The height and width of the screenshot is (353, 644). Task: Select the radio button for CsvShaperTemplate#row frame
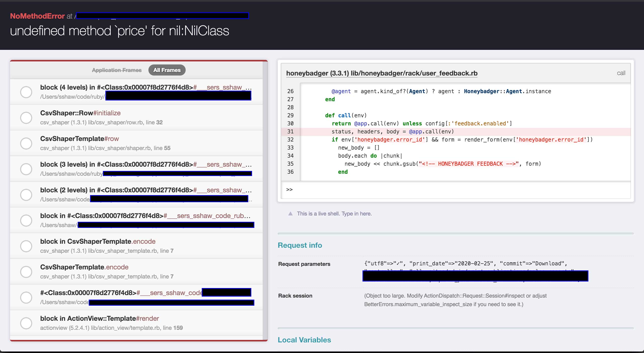(26, 143)
